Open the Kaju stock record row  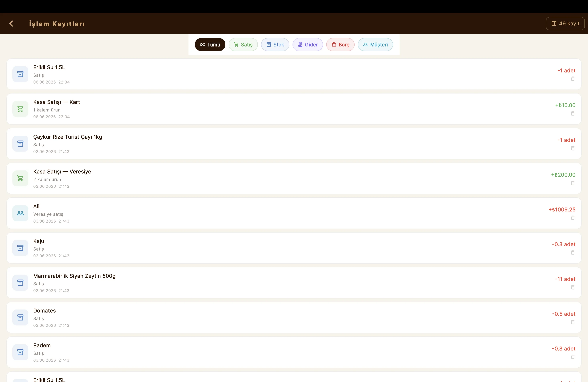point(294,248)
